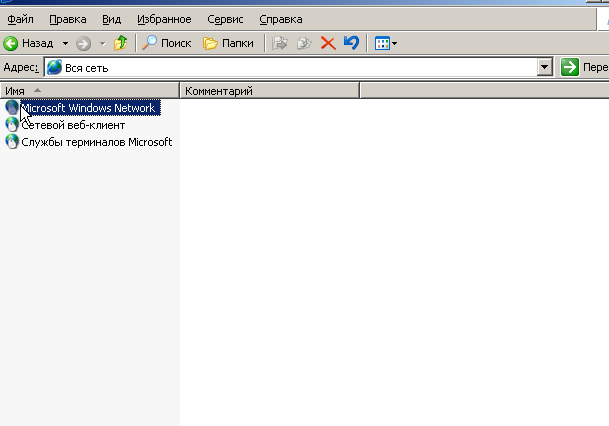Open the Views mode icon
This screenshot has width=609, height=426.
(382, 43)
